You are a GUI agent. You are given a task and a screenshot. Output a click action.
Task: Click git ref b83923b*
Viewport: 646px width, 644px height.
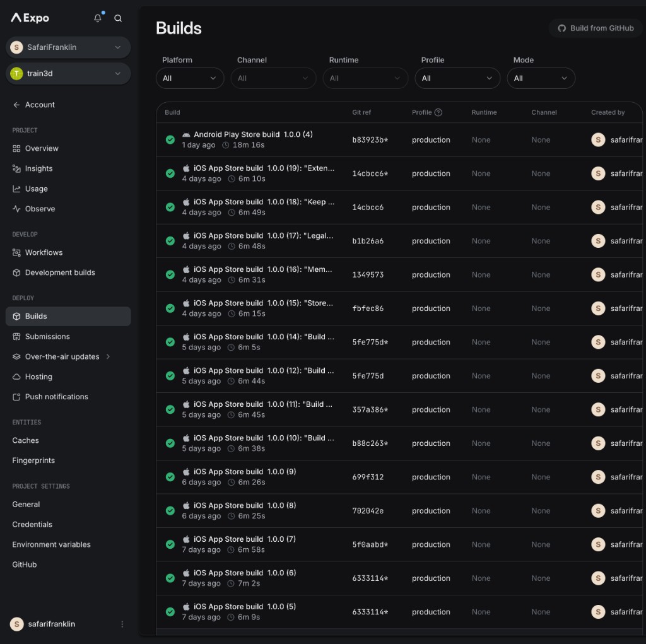coord(370,140)
